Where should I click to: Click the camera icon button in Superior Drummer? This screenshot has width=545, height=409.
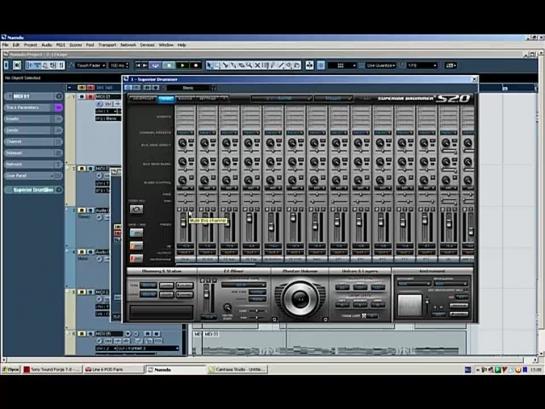136,209
